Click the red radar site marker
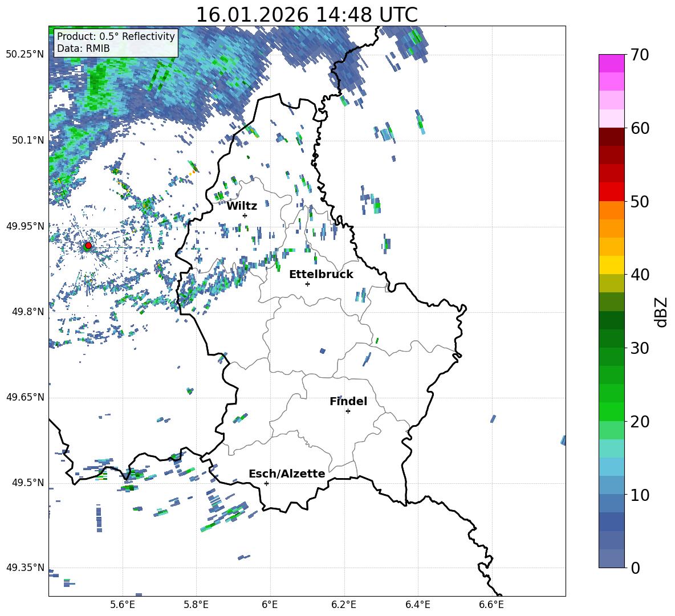This screenshot has height=616, width=675. pos(88,246)
